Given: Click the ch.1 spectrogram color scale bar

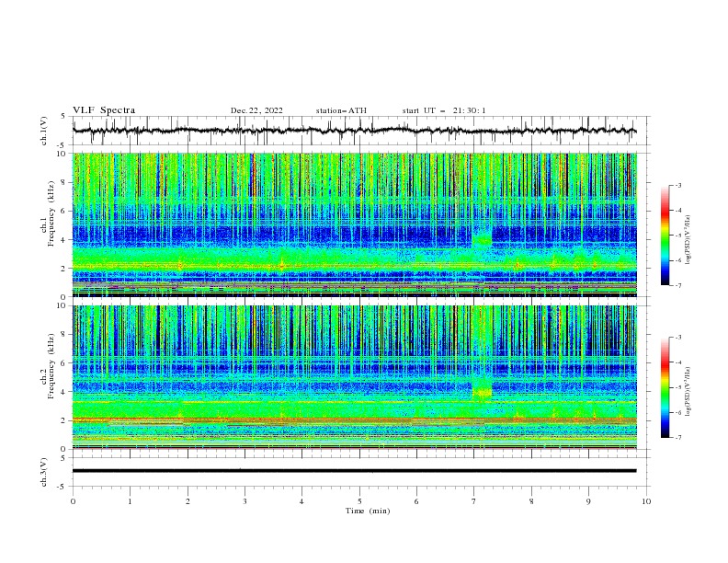Looking at the screenshot, I should click(x=665, y=236).
